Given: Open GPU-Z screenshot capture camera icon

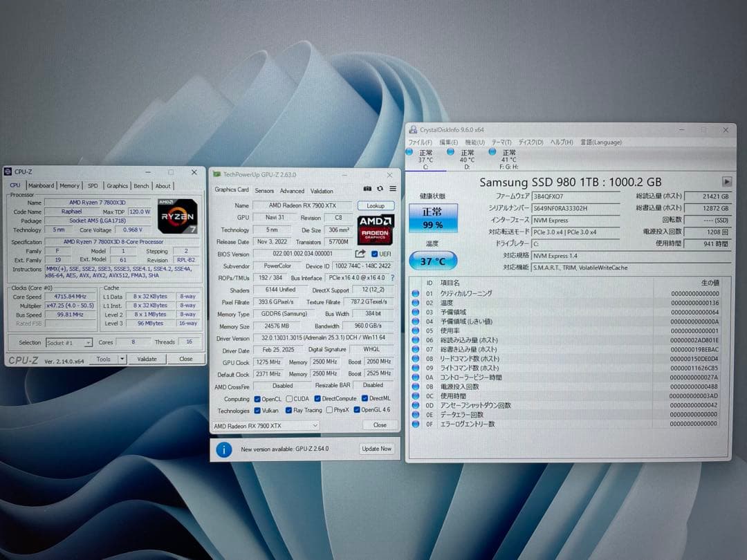Looking at the screenshot, I should (367, 188).
